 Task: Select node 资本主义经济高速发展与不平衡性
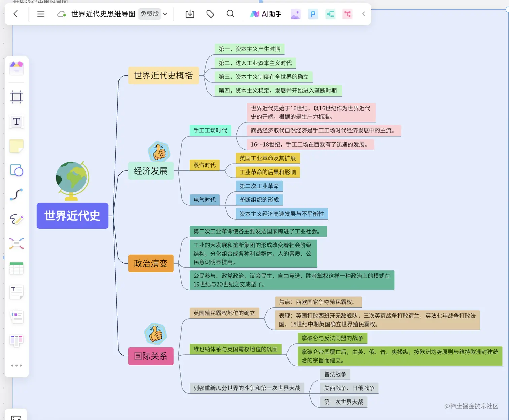(281, 214)
